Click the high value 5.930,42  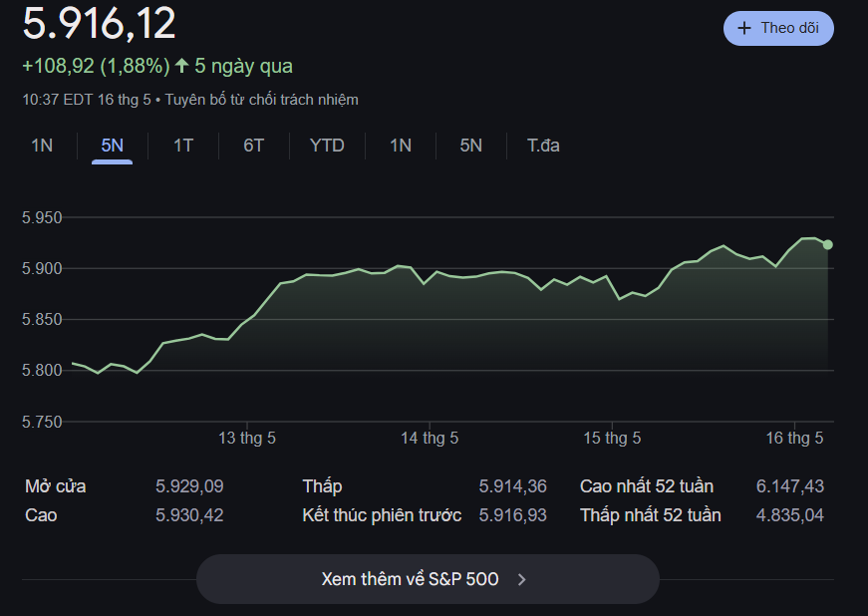189,515
